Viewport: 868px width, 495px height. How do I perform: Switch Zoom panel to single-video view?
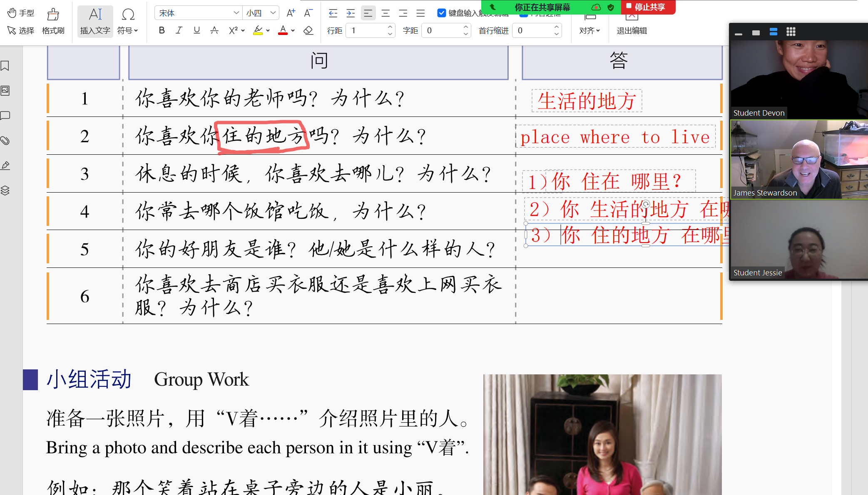[756, 32]
